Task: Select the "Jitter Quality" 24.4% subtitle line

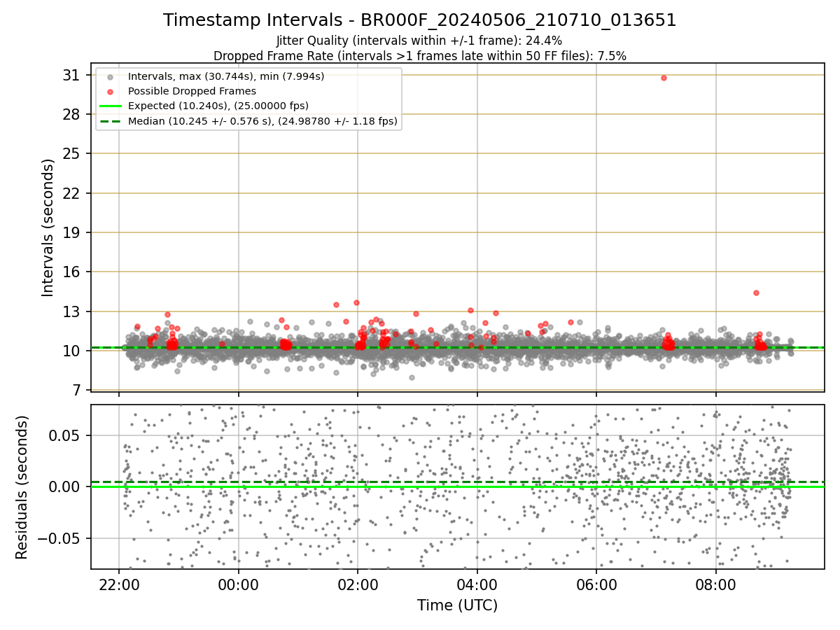Action: point(419,41)
